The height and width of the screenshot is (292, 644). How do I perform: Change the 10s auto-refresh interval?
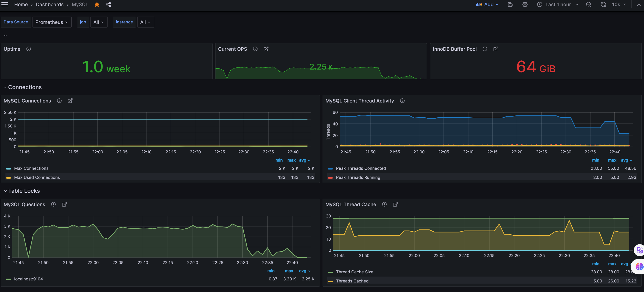[x=619, y=5]
